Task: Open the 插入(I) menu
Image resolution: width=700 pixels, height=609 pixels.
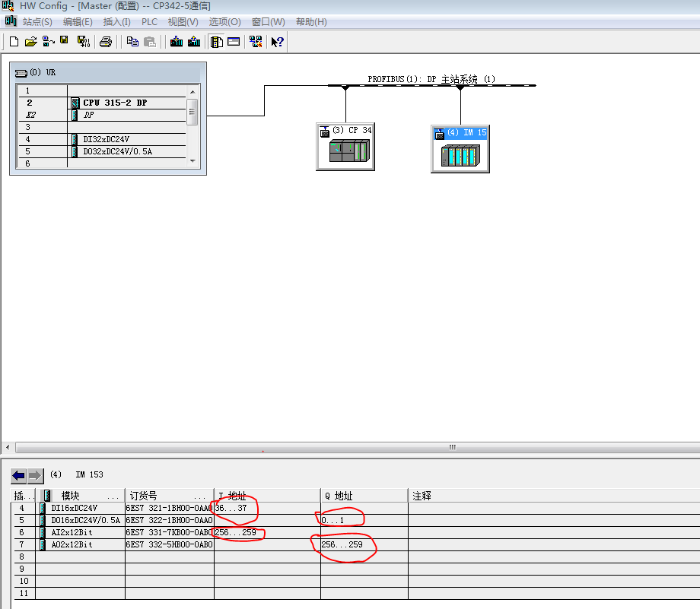Action: point(116,22)
